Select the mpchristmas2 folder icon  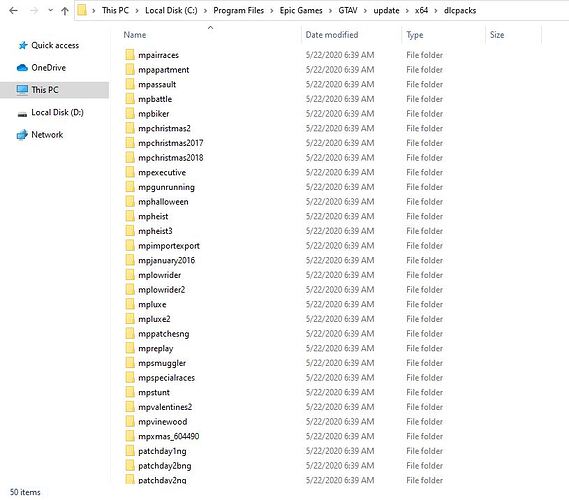130,128
